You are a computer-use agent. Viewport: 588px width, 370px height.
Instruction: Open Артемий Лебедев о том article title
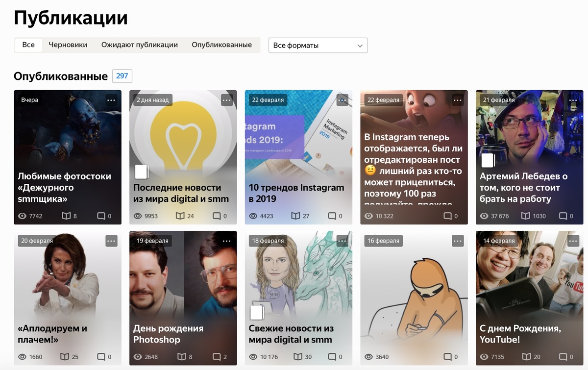click(524, 188)
